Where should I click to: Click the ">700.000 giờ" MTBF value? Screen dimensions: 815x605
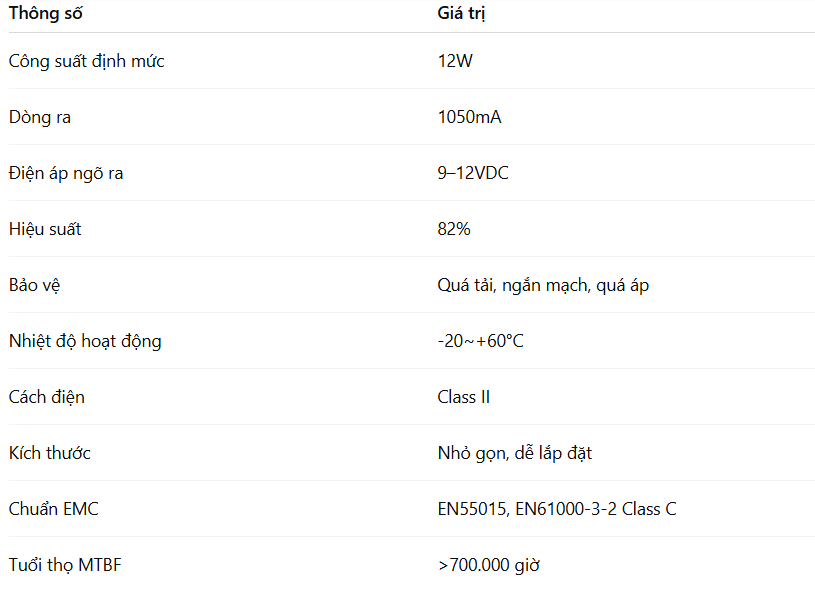click(x=489, y=565)
